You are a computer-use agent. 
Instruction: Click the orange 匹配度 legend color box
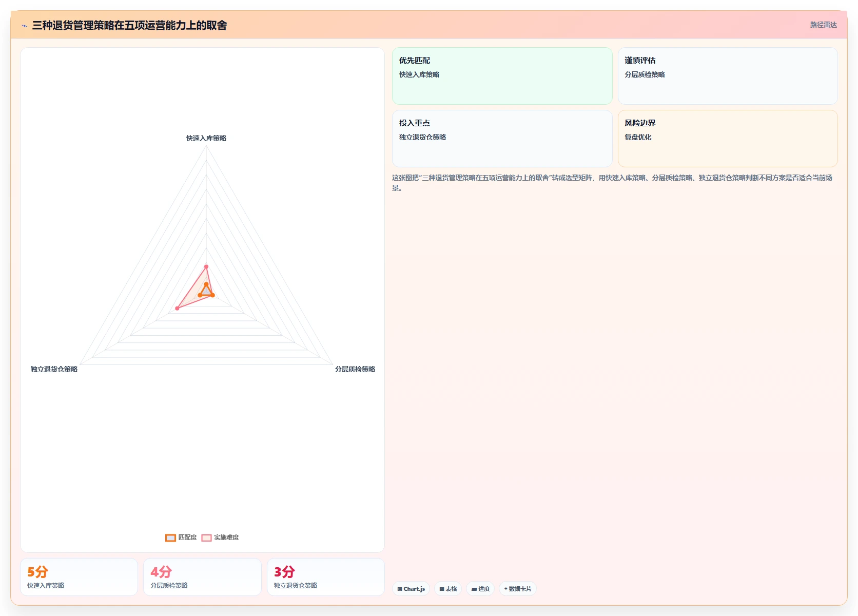[170, 537]
